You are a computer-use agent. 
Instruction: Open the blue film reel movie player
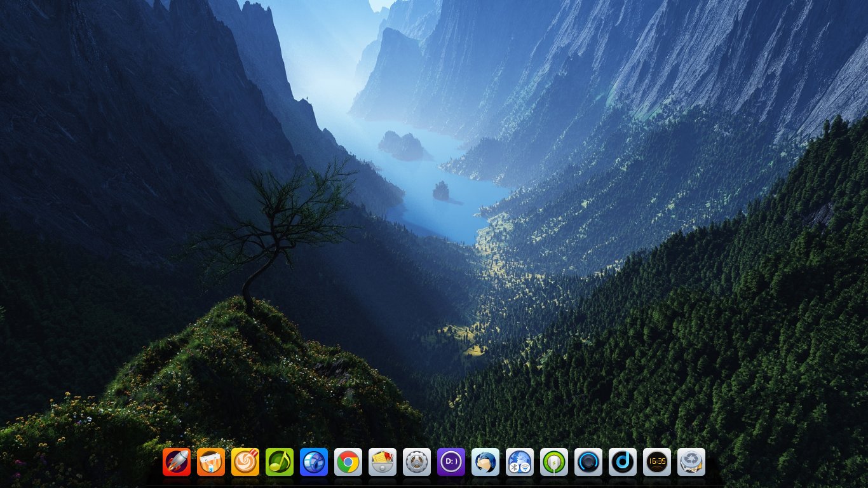314,462
